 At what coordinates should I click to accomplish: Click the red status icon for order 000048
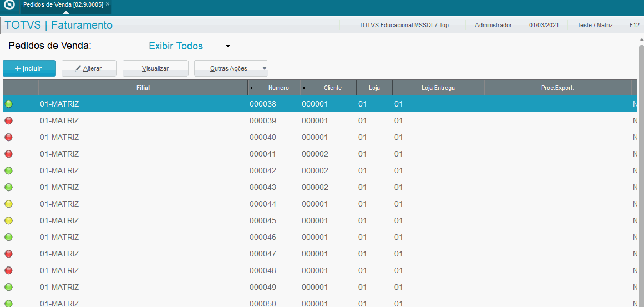pos(8,270)
